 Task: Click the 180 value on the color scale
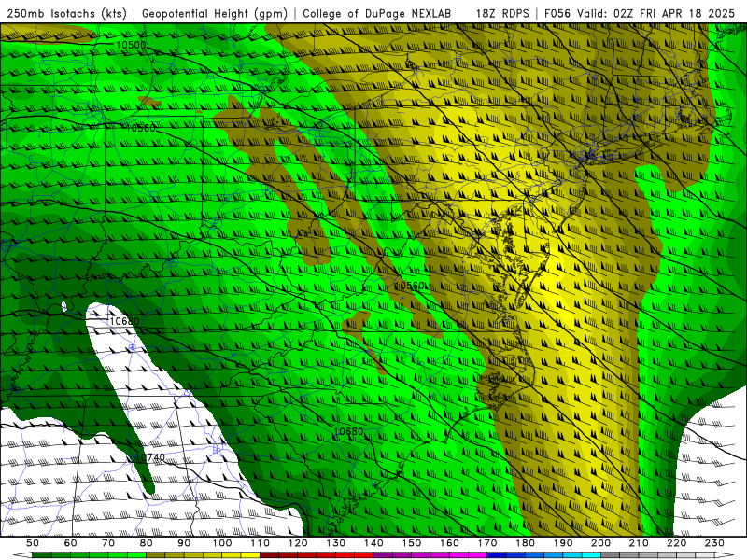click(525, 543)
